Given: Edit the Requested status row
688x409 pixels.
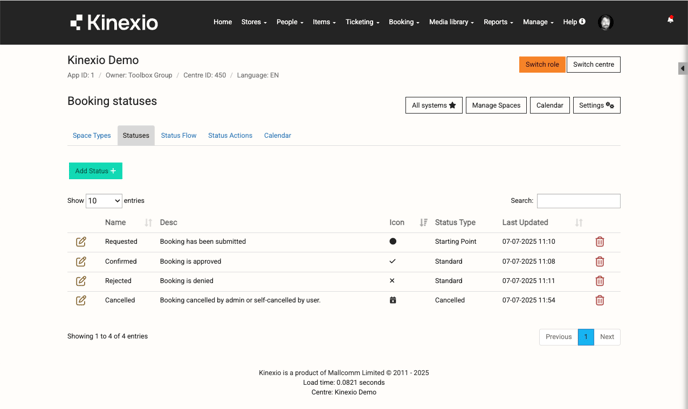Looking at the screenshot, I should 81,242.
